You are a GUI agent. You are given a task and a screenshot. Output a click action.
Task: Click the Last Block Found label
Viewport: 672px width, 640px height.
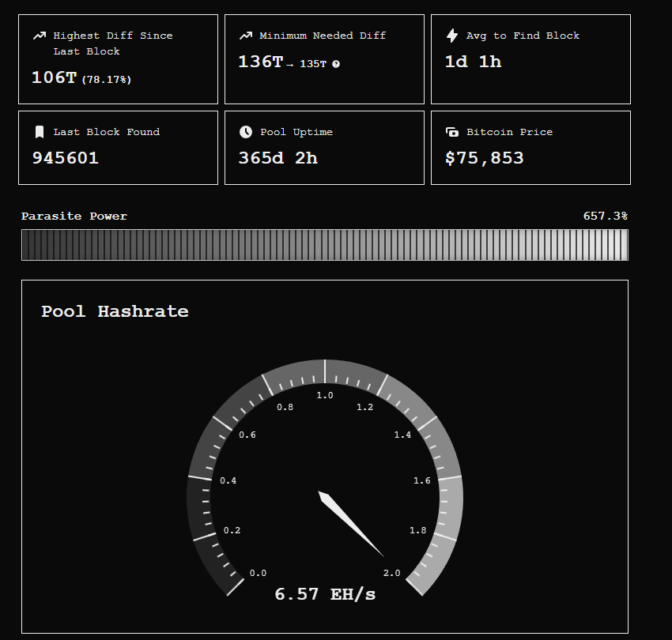point(106,132)
